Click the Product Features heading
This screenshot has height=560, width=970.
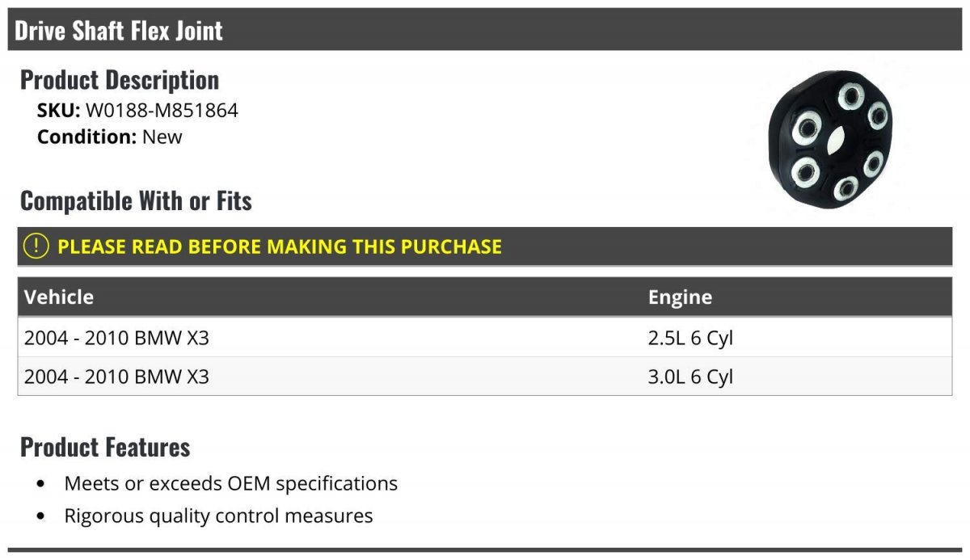pos(105,446)
